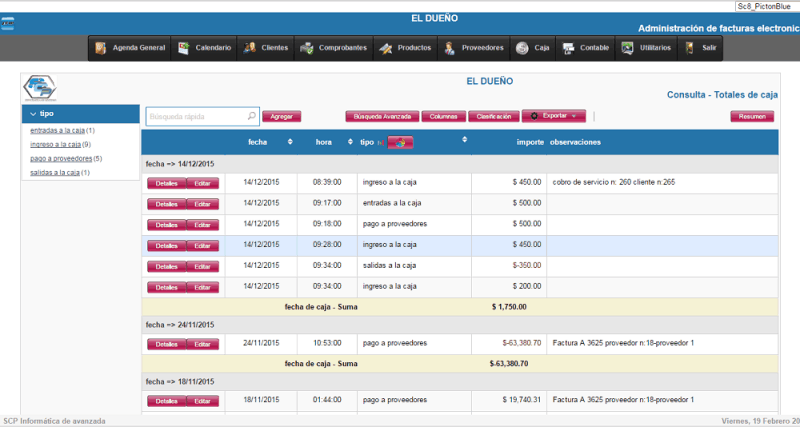Focus the Búsqueda rápida search field
Viewport: 800px width, 427px height.
(x=196, y=116)
